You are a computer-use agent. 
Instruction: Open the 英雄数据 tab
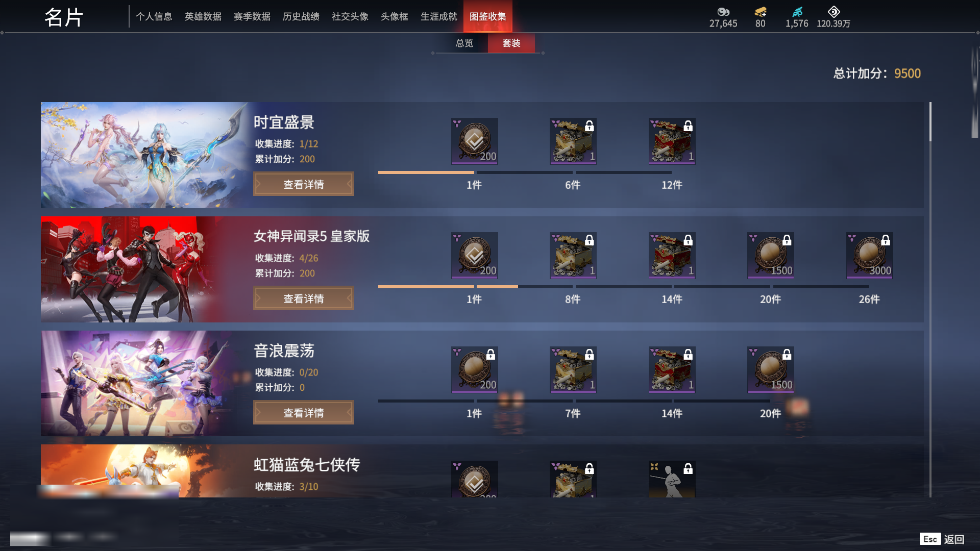tap(203, 17)
